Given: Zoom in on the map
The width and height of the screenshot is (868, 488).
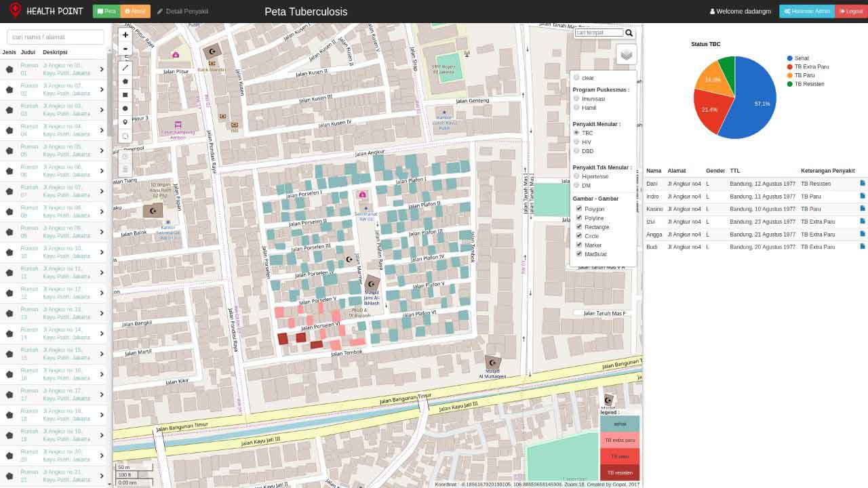Looking at the screenshot, I should (x=125, y=35).
